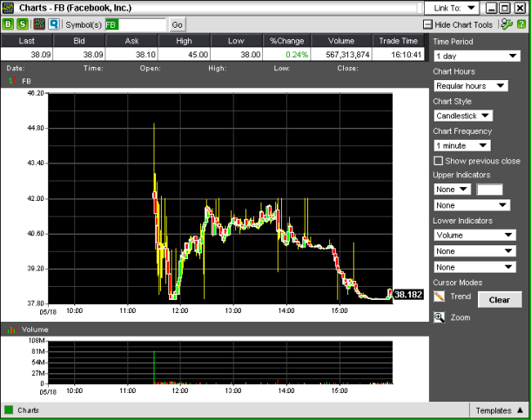Open the wide Upper Indicators None dropdown
This screenshot has width=531, height=420.
coord(472,205)
